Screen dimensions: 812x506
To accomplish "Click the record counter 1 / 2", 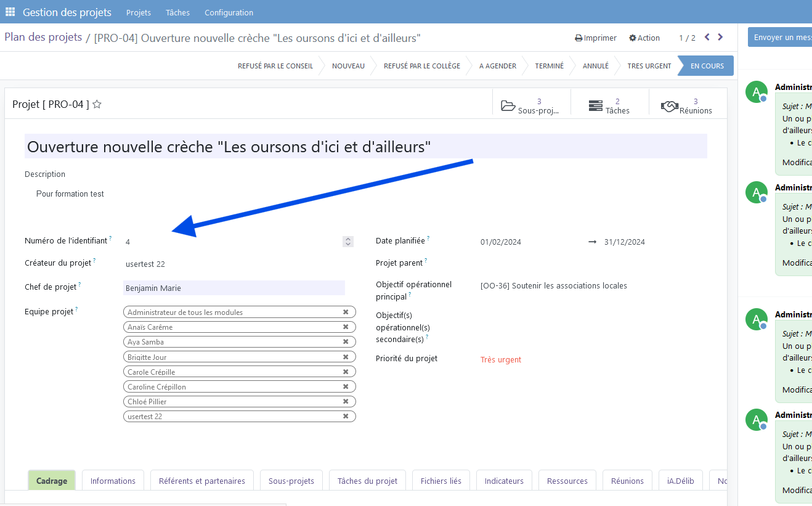I will pos(687,38).
